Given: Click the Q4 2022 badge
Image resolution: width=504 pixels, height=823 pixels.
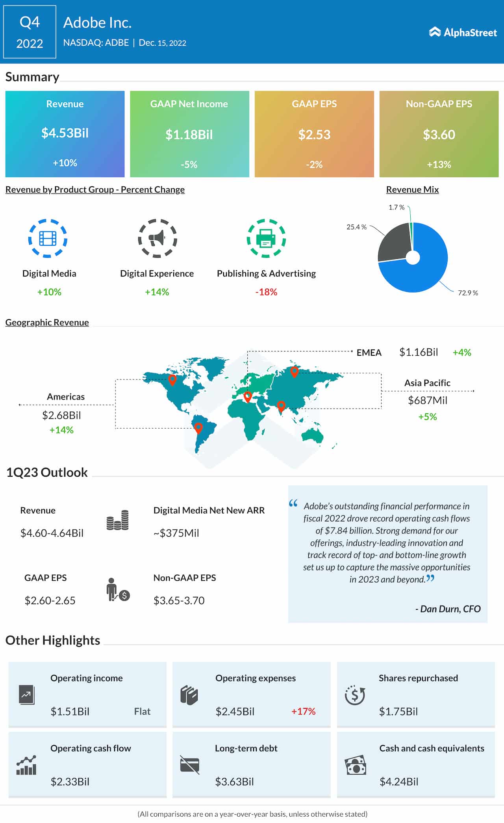Looking at the screenshot, I should pos(30,32).
